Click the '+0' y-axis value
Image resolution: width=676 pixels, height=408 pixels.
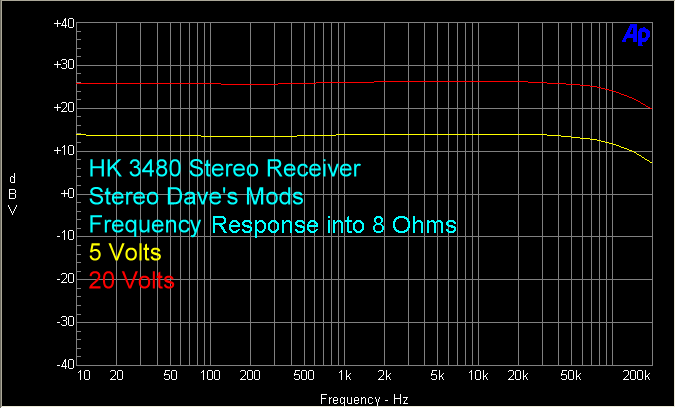(x=67, y=193)
